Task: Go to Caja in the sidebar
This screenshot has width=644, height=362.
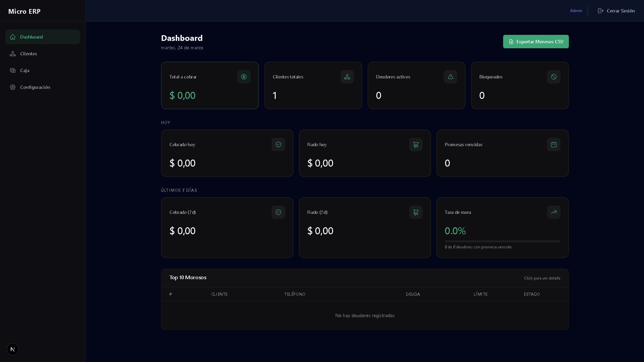Action: point(25,70)
